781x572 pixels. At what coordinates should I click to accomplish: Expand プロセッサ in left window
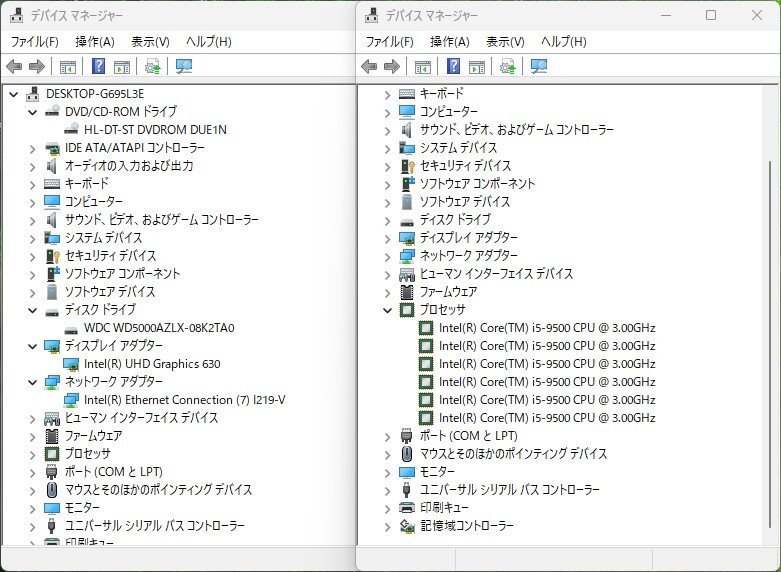pyautogui.click(x=33, y=454)
